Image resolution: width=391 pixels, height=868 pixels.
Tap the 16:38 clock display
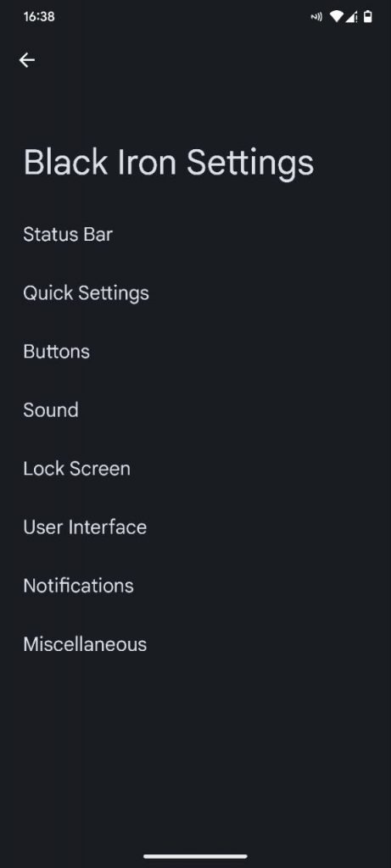point(39,17)
